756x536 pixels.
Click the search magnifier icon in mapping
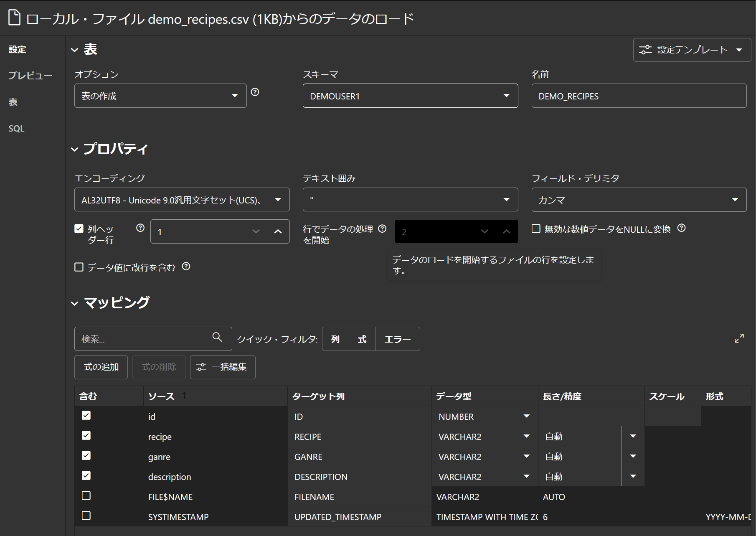pos(217,337)
